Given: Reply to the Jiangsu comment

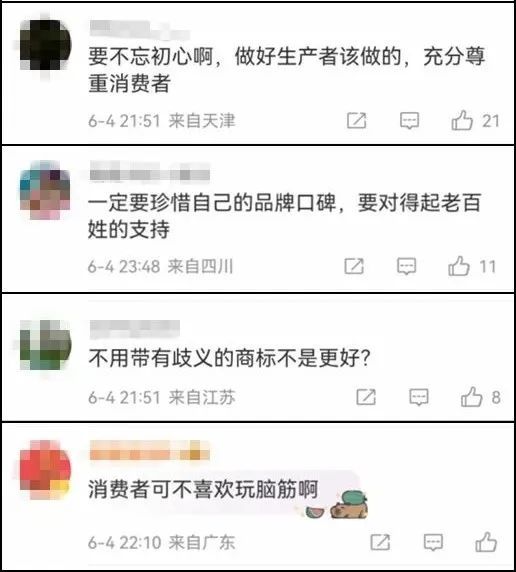Looking at the screenshot, I should click(419, 397).
